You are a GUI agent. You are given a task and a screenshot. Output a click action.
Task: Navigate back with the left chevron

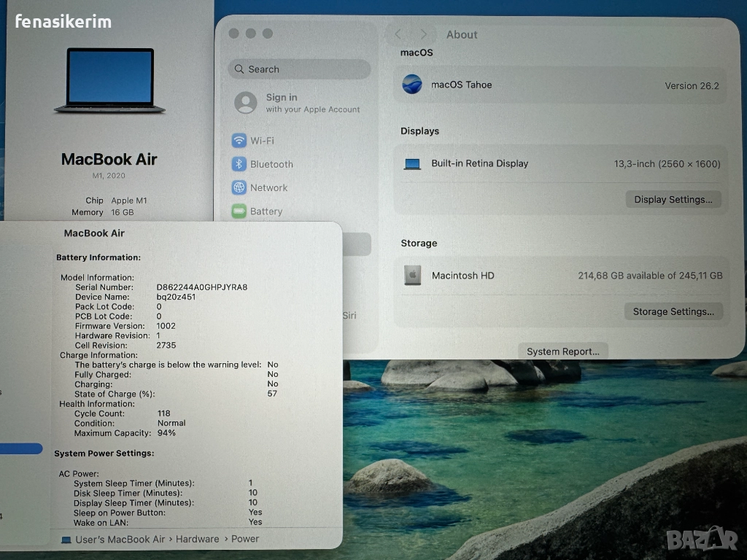398,34
